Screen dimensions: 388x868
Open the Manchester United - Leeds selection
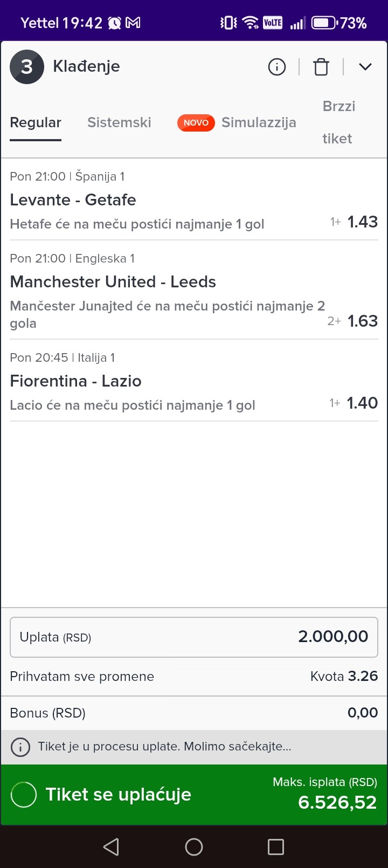pyautogui.click(x=113, y=282)
